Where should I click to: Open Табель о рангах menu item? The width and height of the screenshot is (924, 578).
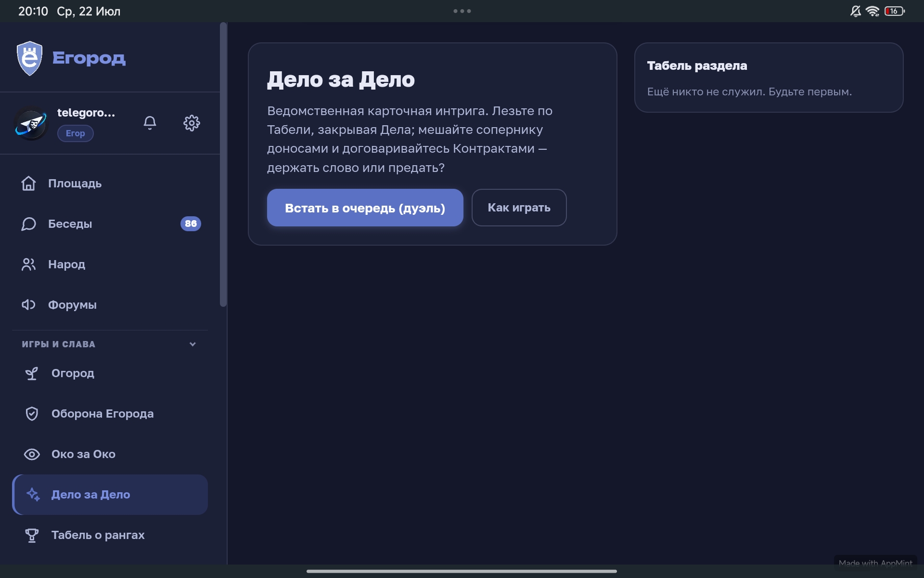[110, 535]
